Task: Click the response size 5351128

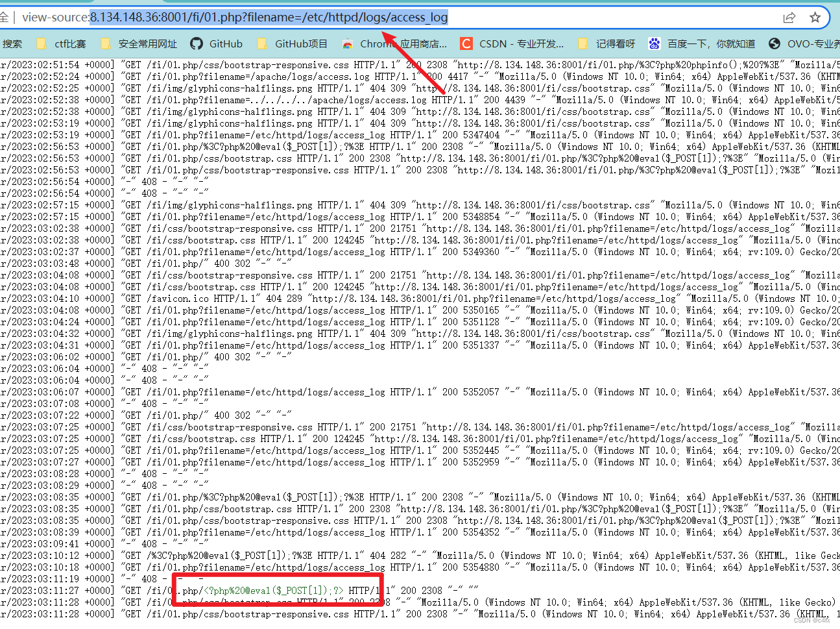Action: tap(481, 322)
